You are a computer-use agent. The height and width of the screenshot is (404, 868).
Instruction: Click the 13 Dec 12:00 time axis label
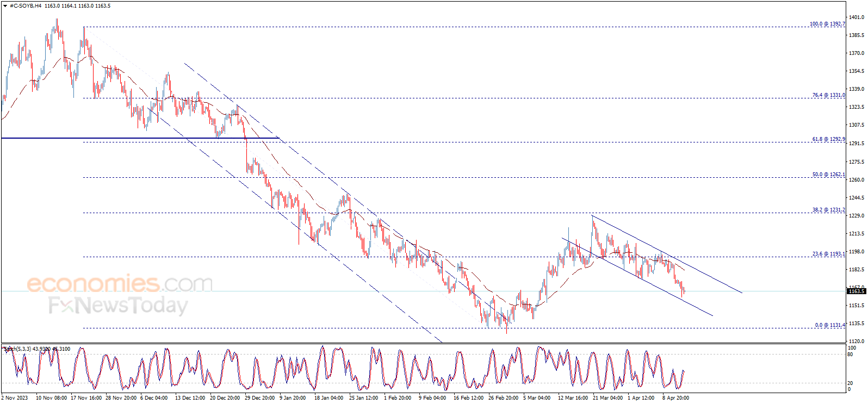(190, 398)
